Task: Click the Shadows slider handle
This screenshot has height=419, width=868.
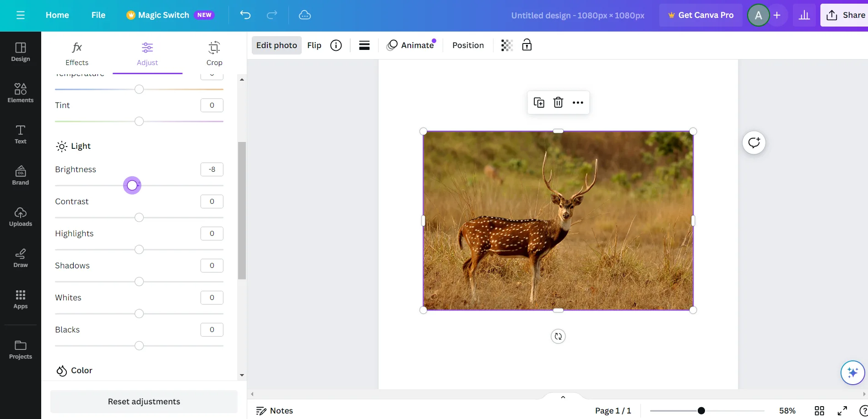Action: click(139, 282)
